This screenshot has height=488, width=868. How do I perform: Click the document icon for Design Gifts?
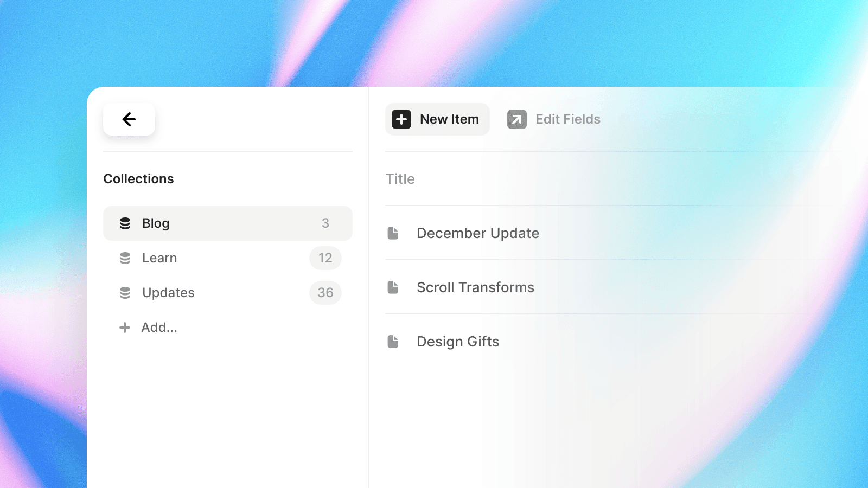point(393,342)
